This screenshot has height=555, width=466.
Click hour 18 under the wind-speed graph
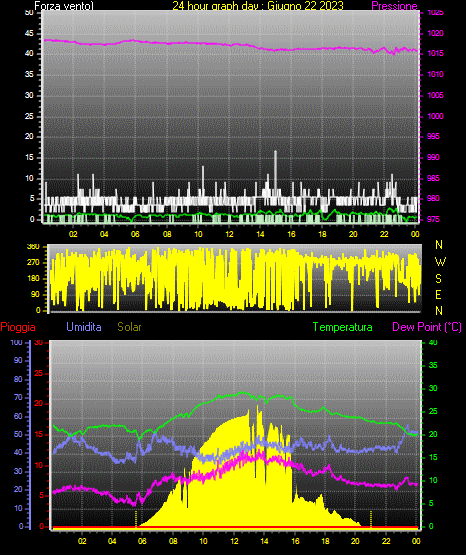[x=322, y=234]
